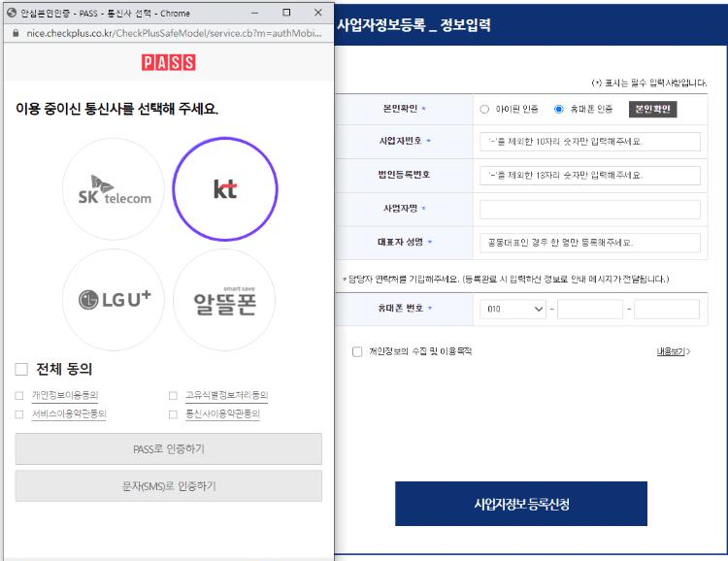The image size is (728, 561).
Task: Click the 휴대폰 인증 label text
Action: click(x=591, y=109)
